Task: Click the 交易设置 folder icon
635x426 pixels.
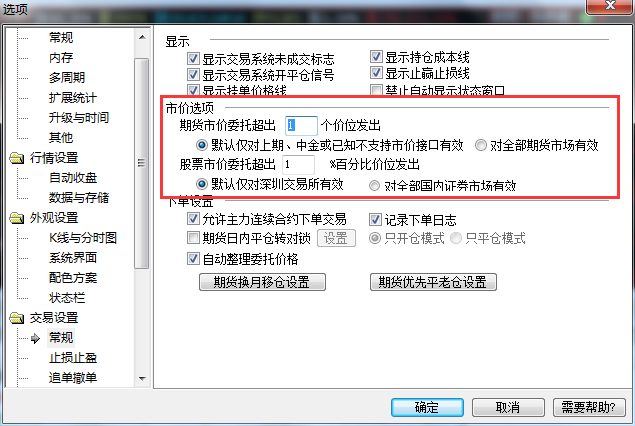Action: (x=17, y=318)
